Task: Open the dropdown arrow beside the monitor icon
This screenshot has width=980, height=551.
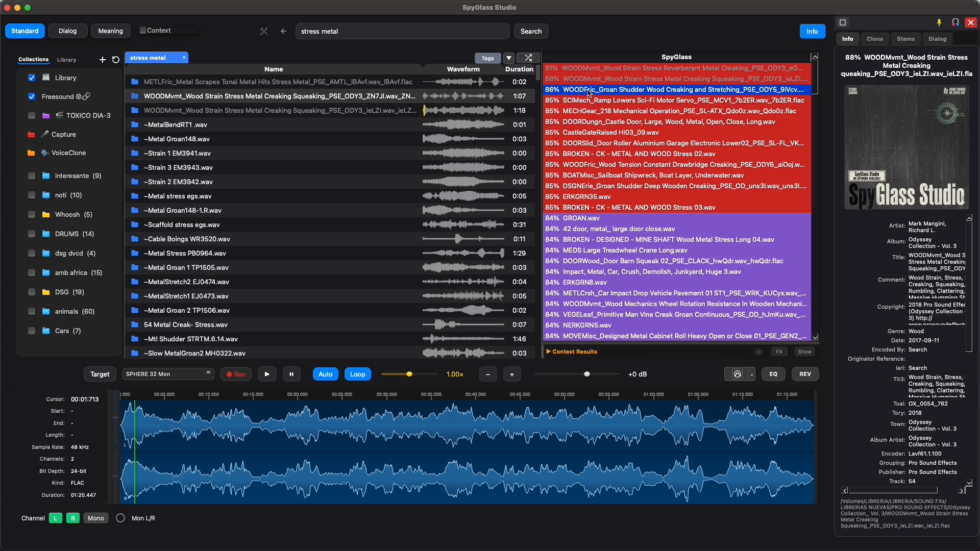Action: 752,374
